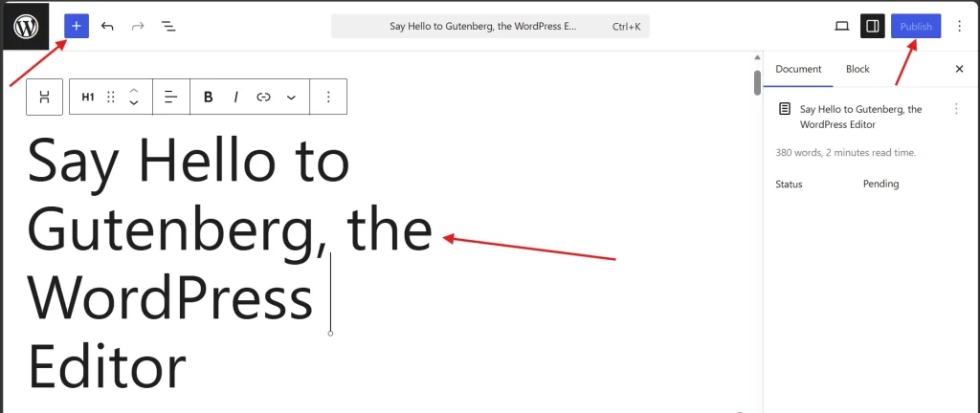
Task: Click the scroll up arrow of editor
Action: [758, 59]
